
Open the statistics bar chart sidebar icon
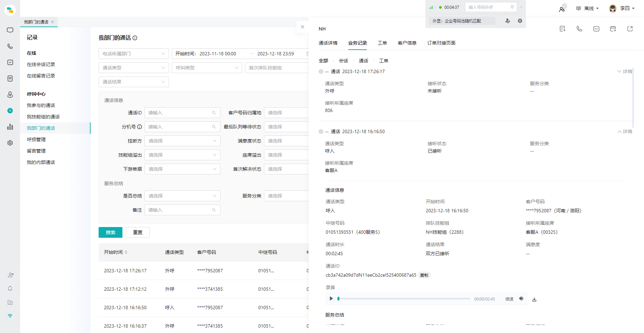[x=10, y=127]
